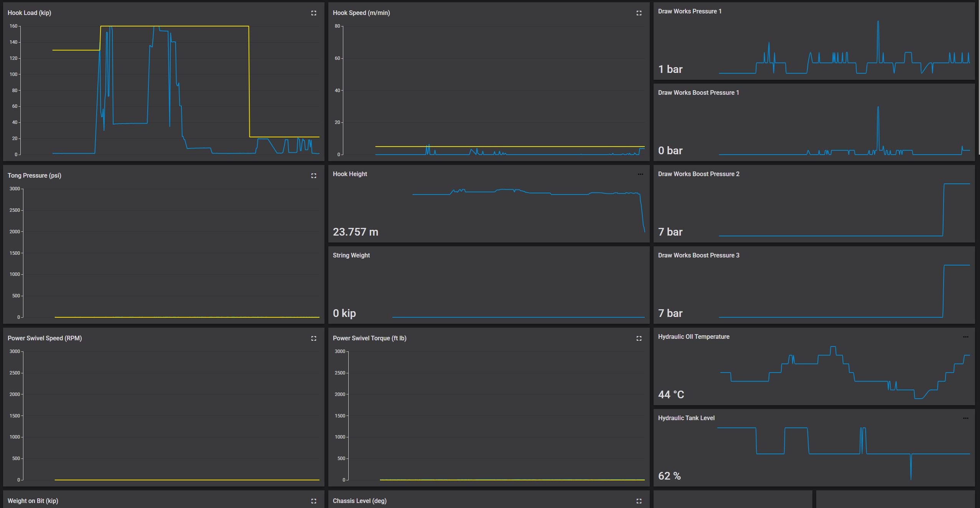
Task: Click the page's vertical scrollbar
Action: pyautogui.click(x=978, y=77)
